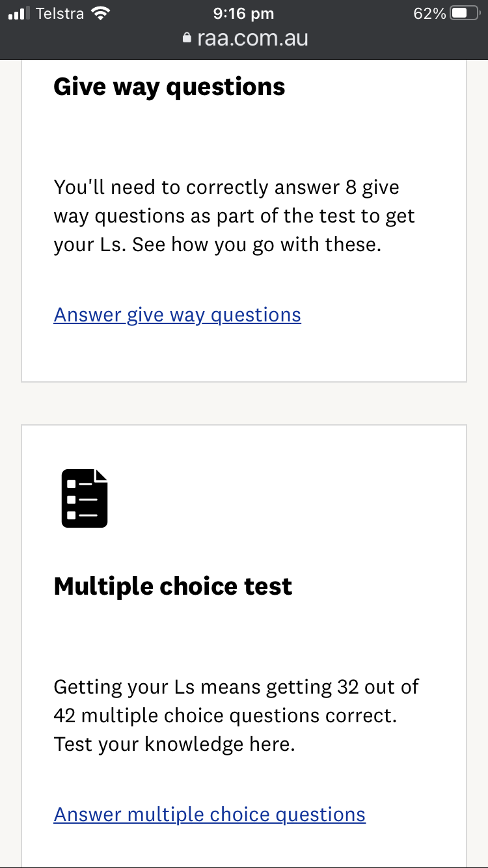This screenshot has width=488, height=868.
Task: Open the Answer multiple choice questions link
Action: click(x=210, y=815)
